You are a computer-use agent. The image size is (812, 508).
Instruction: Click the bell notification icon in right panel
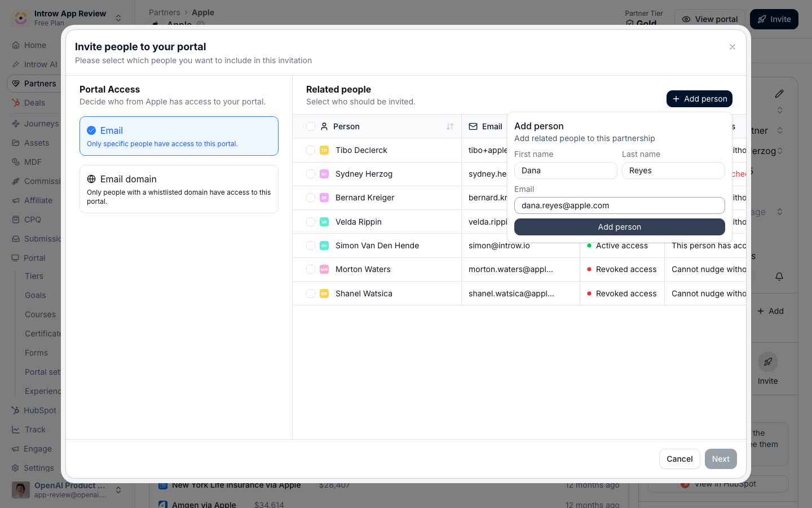(x=779, y=277)
